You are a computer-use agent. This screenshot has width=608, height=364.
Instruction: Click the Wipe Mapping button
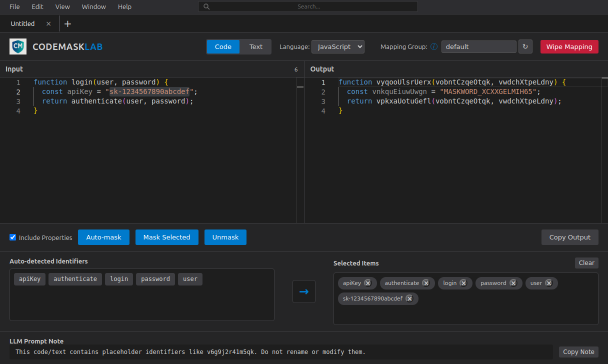[569, 46]
